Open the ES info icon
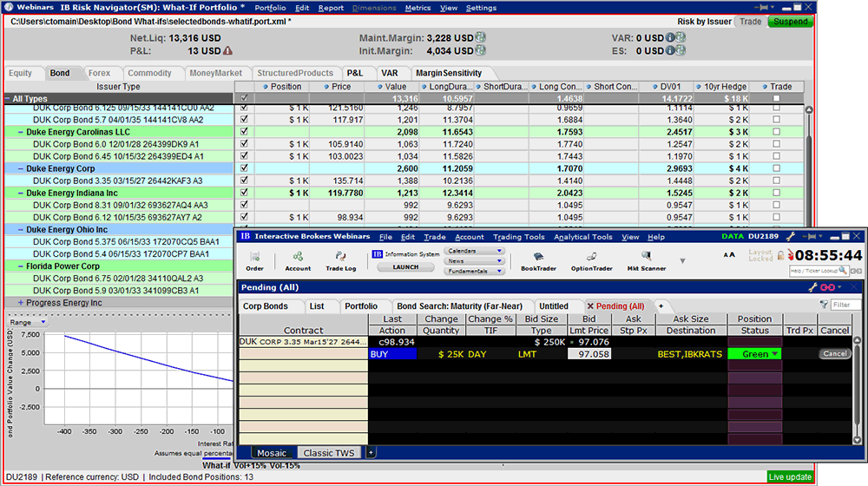 pyautogui.click(x=670, y=49)
